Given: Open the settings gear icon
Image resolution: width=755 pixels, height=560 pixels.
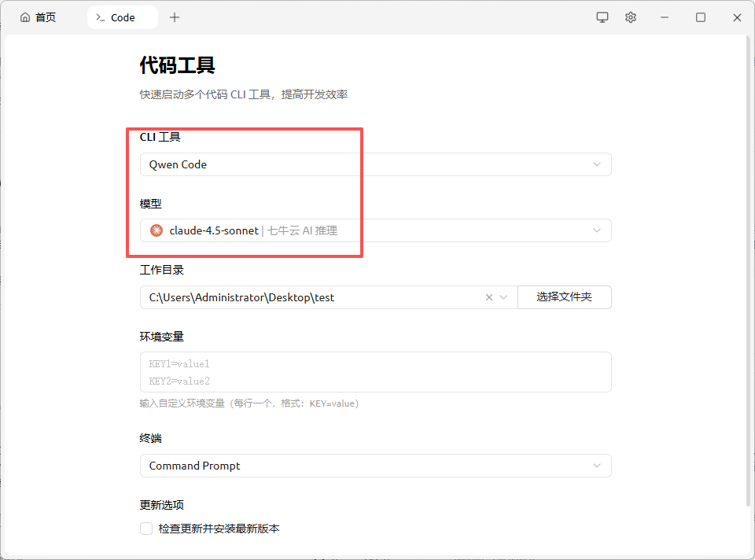Looking at the screenshot, I should 630,17.
